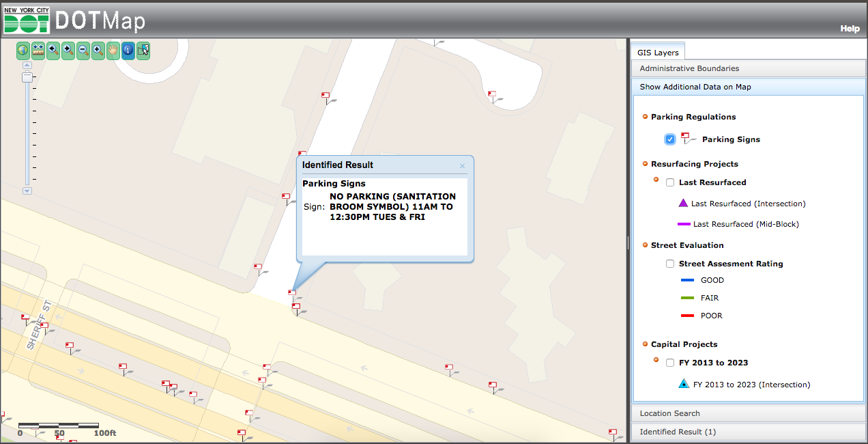868x444 pixels.
Task: Click the zoom level slider handle
Action: pyautogui.click(x=27, y=77)
